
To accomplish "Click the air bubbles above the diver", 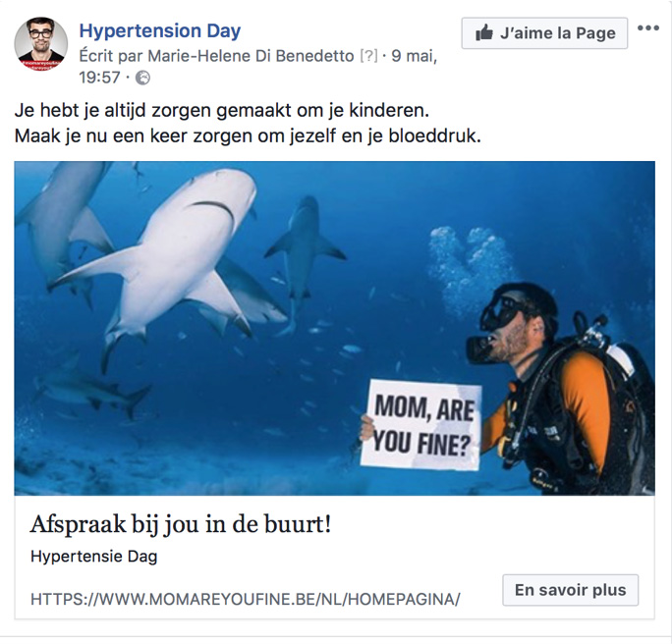I will click(472, 268).
